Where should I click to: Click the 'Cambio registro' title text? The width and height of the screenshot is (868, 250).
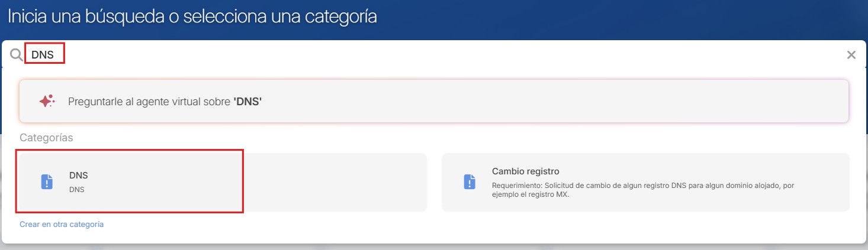point(525,171)
